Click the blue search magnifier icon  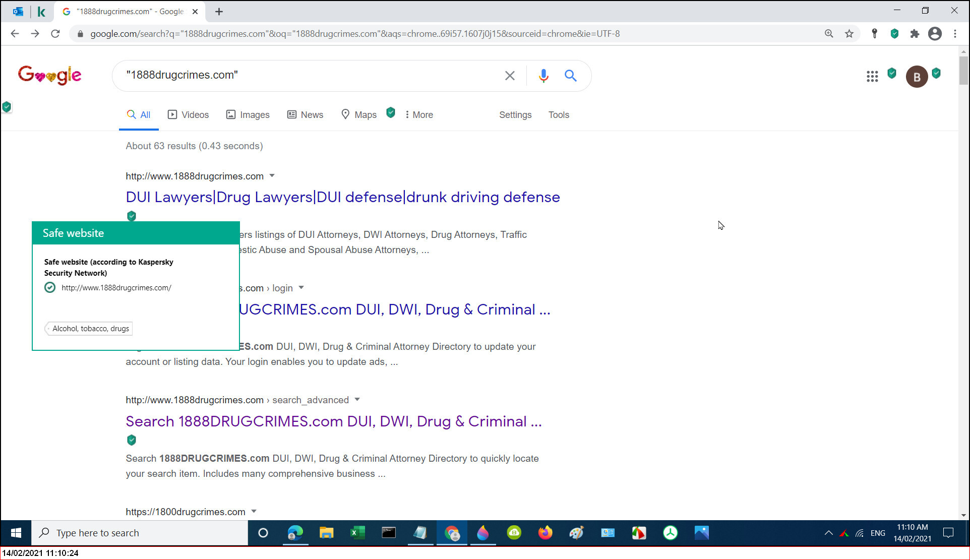[x=570, y=76]
